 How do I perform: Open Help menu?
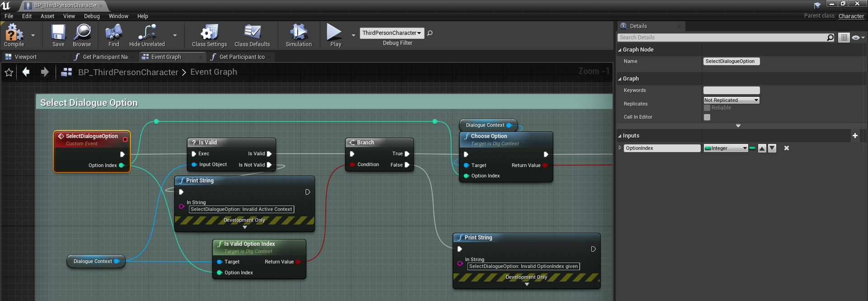click(143, 16)
